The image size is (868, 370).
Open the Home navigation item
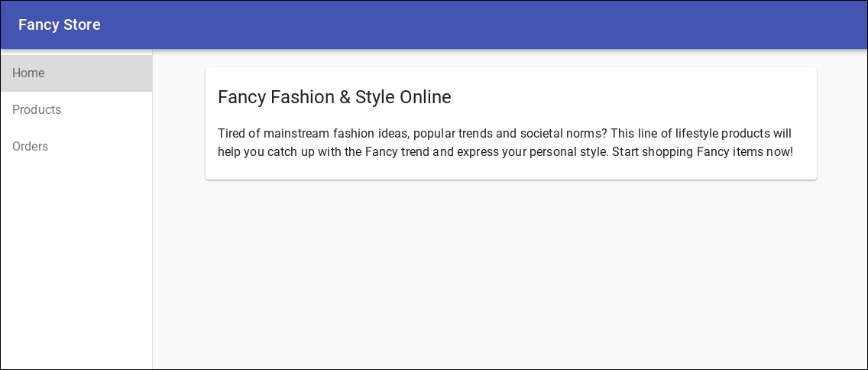pos(29,73)
